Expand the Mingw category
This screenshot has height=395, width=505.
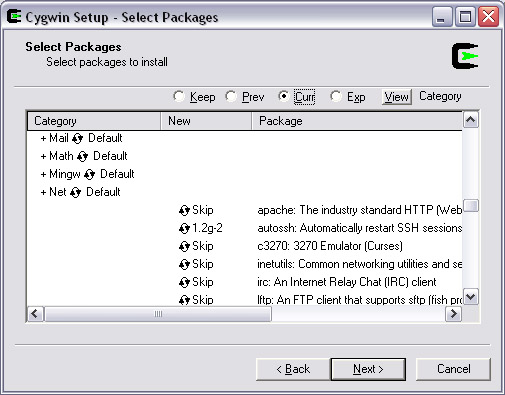[43, 174]
